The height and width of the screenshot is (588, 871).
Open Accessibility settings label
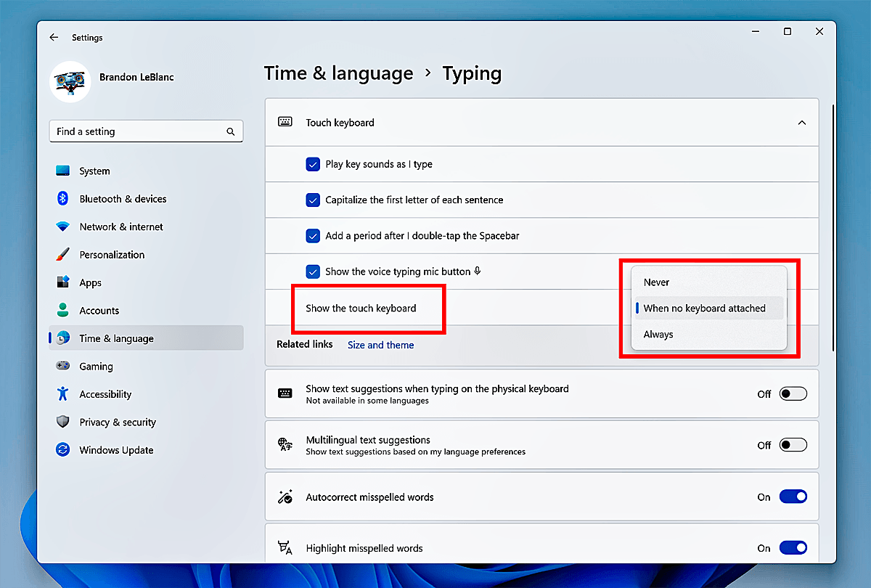pyautogui.click(x=105, y=394)
